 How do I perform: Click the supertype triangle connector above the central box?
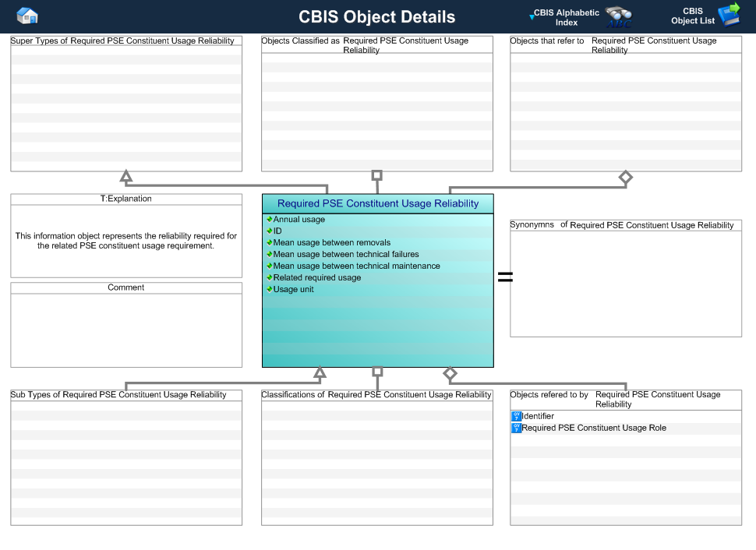[x=126, y=176]
